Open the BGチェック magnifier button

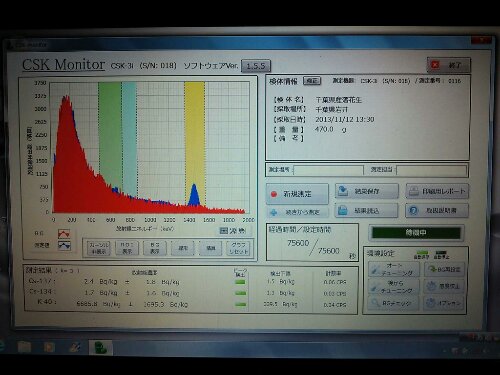click(x=394, y=303)
